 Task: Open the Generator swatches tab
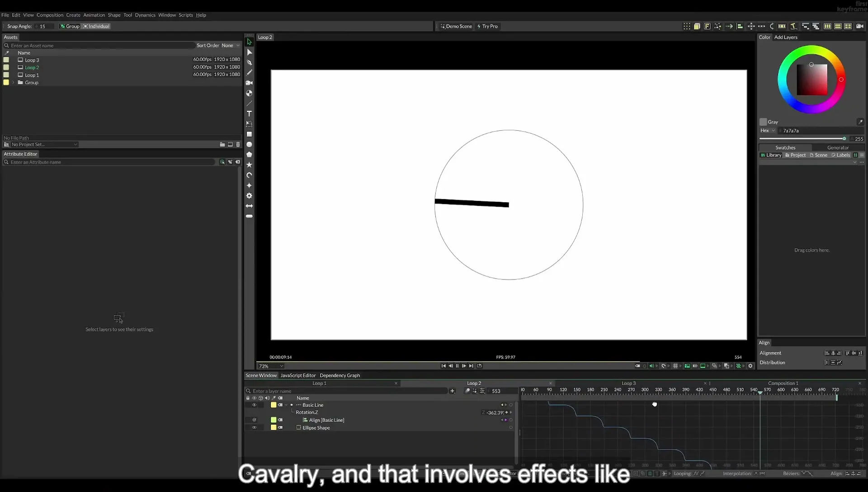click(838, 148)
